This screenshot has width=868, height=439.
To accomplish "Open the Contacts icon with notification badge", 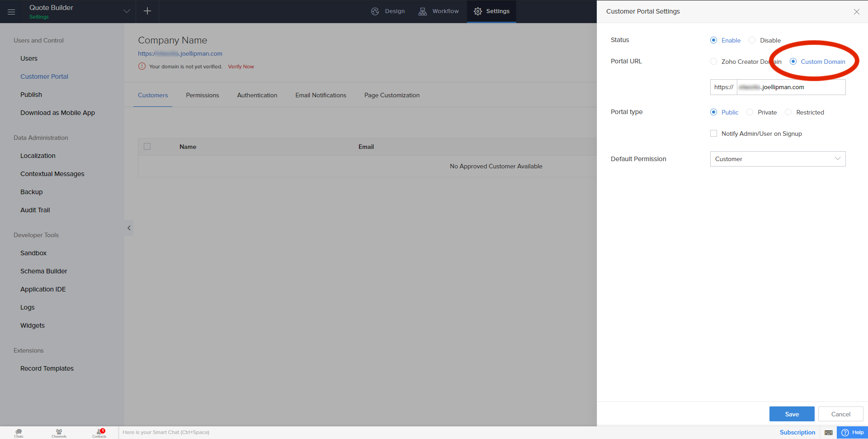I will click(99, 433).
